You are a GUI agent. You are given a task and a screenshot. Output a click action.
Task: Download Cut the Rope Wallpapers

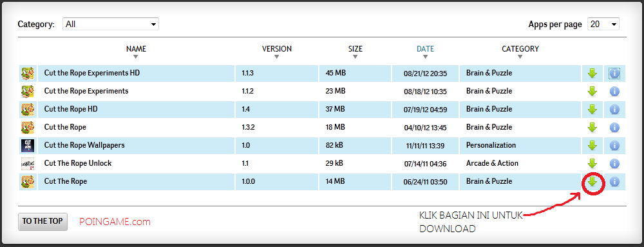coord(592,146)
